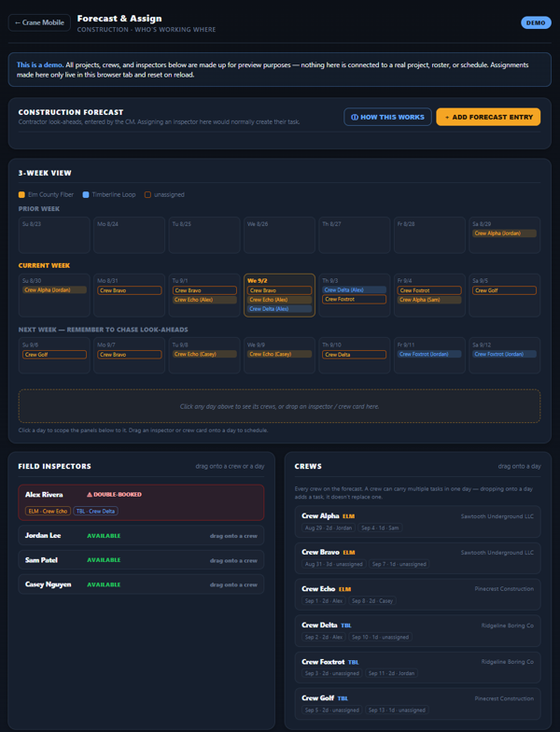
Task: Select the highlighted We 9/2 day label
Action: coord(258,280)
